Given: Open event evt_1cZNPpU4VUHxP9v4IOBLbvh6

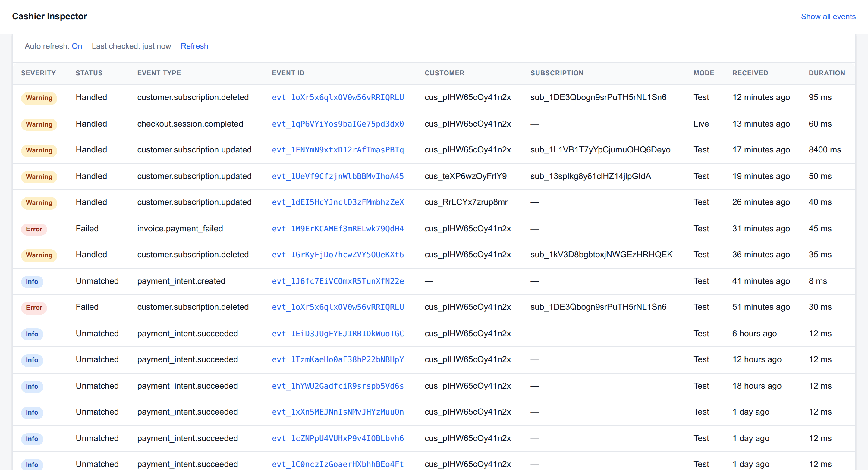Looking at the screenshot, I should tap(338, 438).
